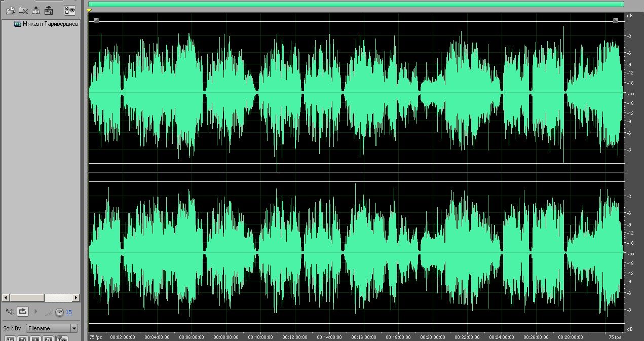
Task: Click the 00:16:00:00 mark on time ruler
Action: tap(364, 337)
